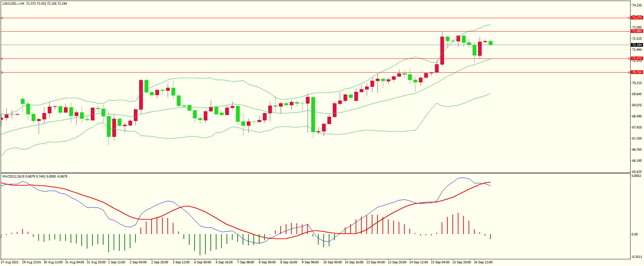
Task: Click the 30 Aug 12:00 time label
Action: pos(53,262)
